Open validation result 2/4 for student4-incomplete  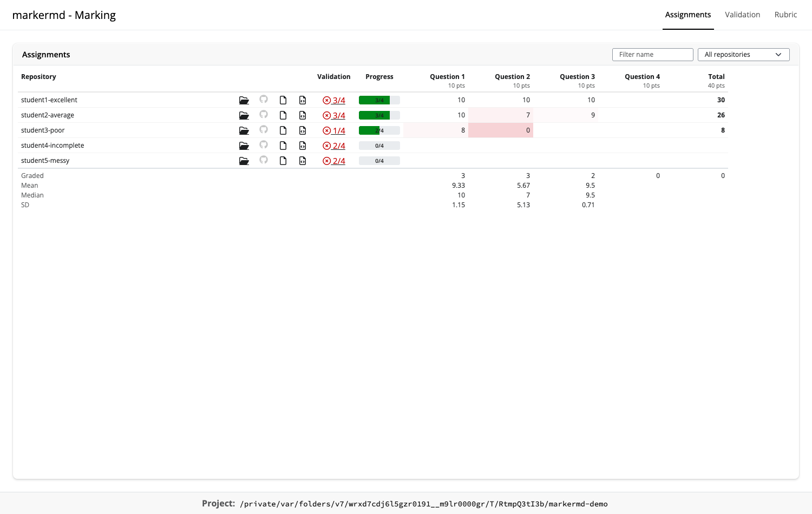334,146
